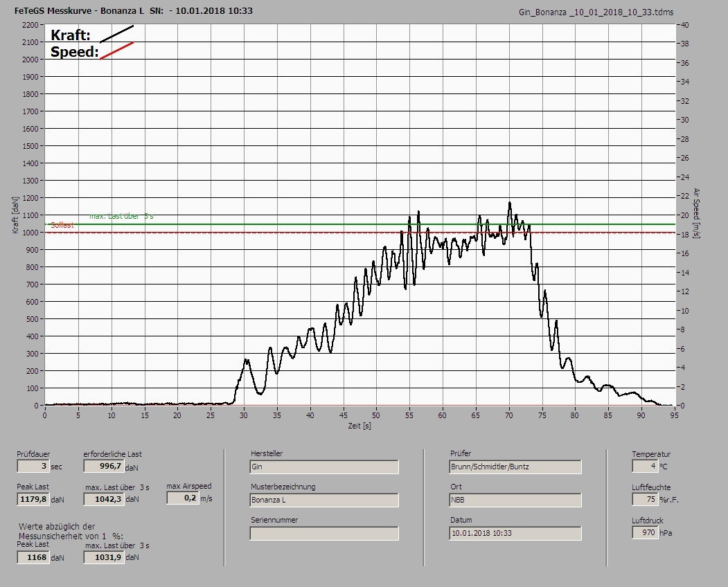Click corrected max. Last value 1031,9

click(103, 557)
